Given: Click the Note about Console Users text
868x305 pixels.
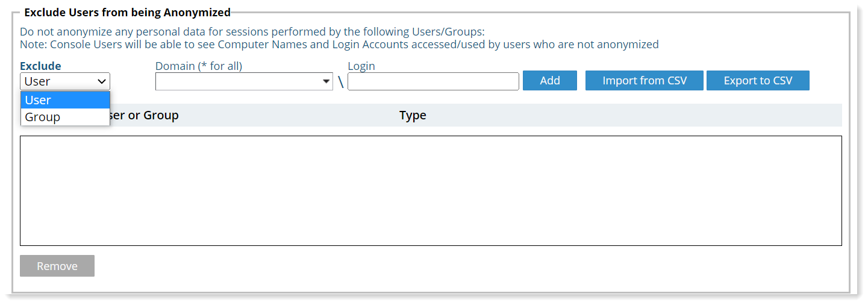Looking at the screenshot, I should [x=339, y=45].
